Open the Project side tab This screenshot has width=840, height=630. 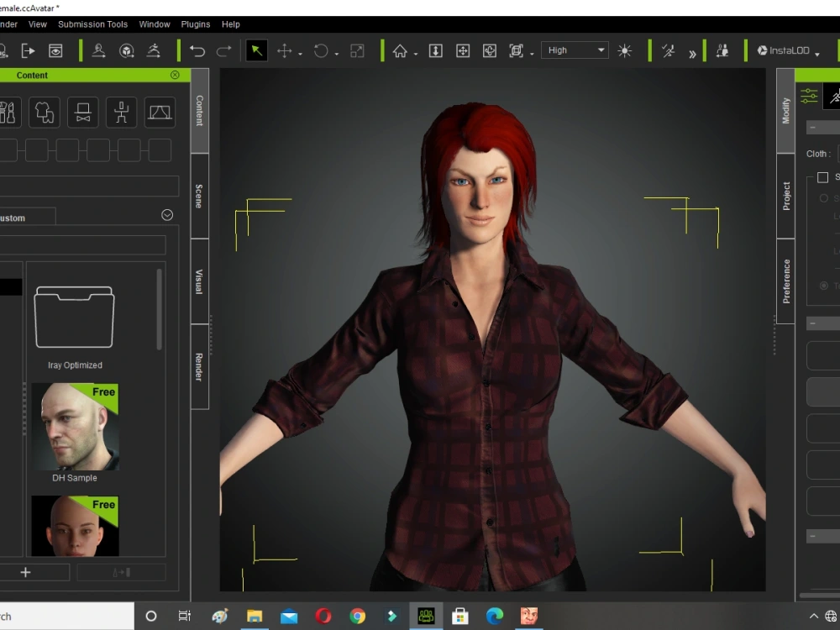point(786,196)
